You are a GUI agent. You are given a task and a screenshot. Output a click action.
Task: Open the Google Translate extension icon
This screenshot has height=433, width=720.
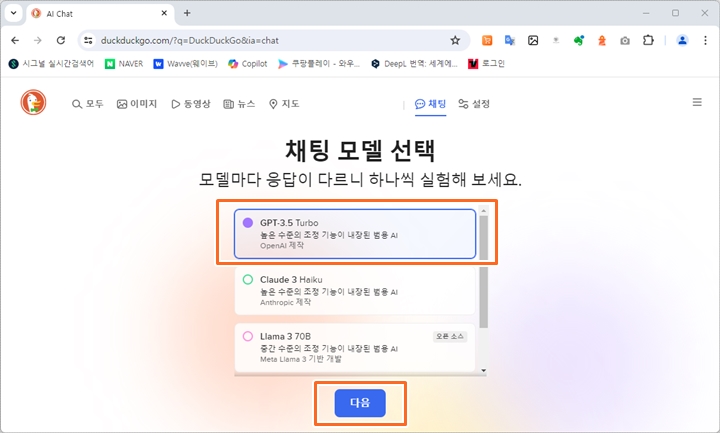pos(510,40)
